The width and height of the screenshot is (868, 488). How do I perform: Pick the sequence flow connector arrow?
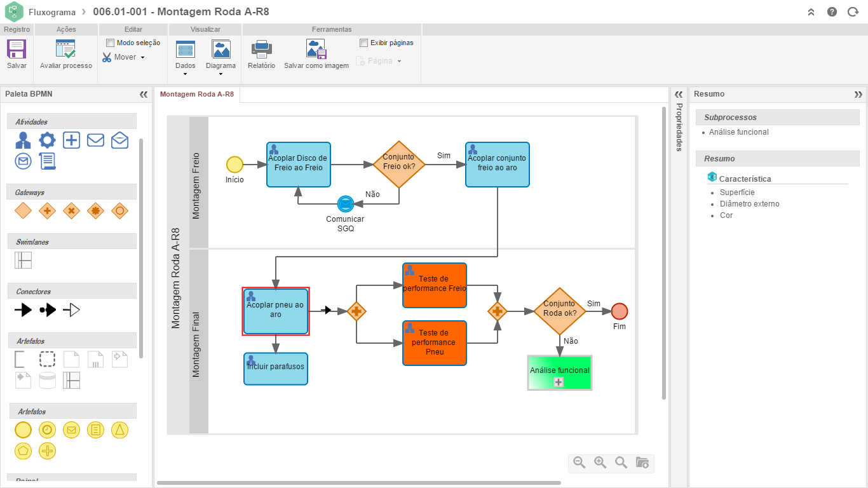[x=24, y=310]
